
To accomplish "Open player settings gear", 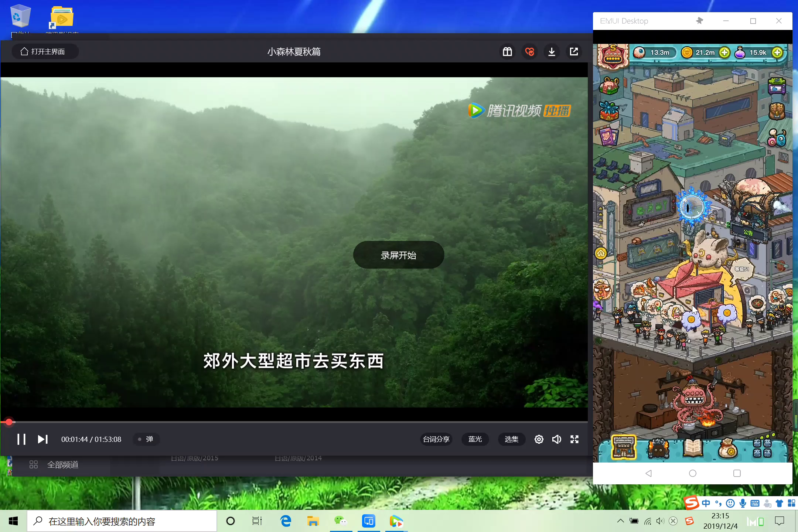I will coord(539,439).
